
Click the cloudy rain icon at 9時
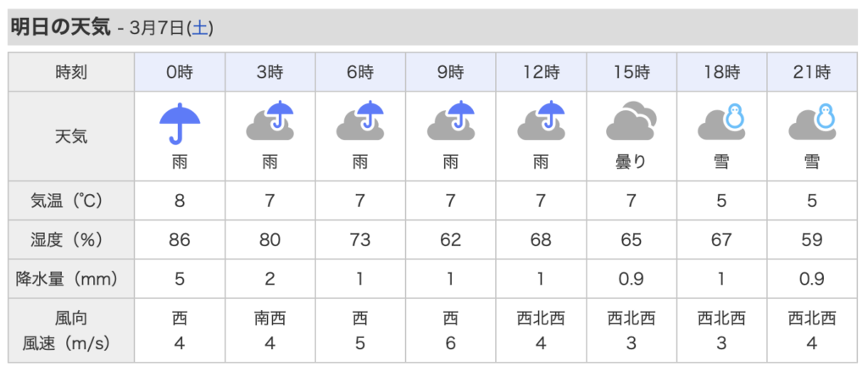[x=450, y=120]
